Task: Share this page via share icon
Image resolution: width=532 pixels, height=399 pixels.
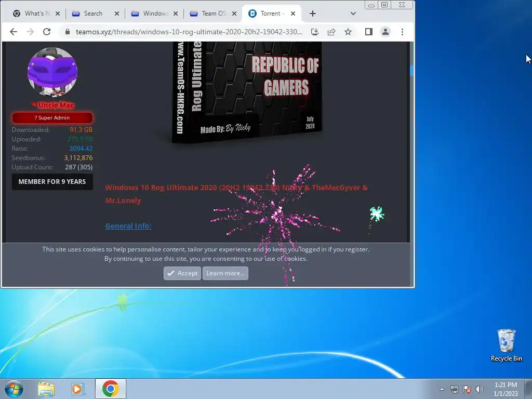Action: pyautogui.click(x=331, y=32)
